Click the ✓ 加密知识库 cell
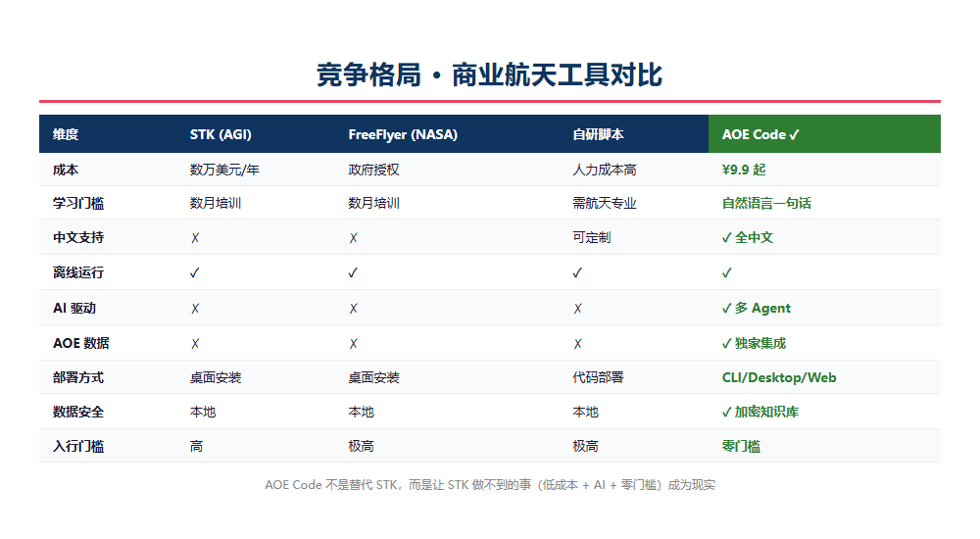 [x=760, y=412]
